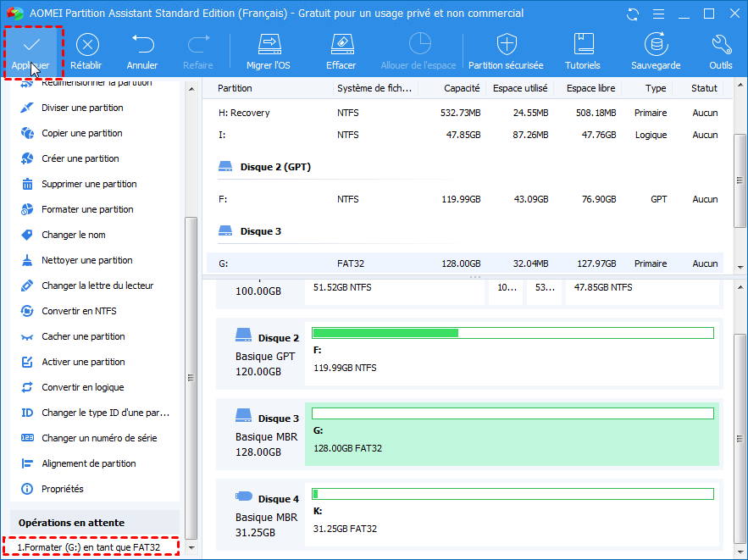The height and width of the screenshot is (560, 748).
Task: Click the Appliquer checkmark button
Action: coord(31,52)
